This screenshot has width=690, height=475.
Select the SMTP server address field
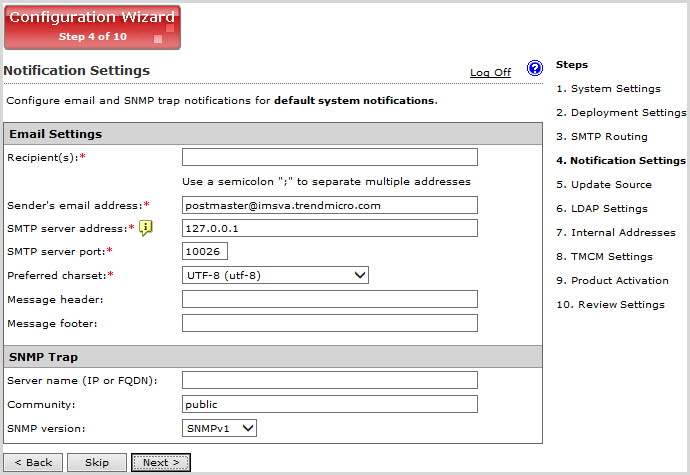click(x=330, y=228)
